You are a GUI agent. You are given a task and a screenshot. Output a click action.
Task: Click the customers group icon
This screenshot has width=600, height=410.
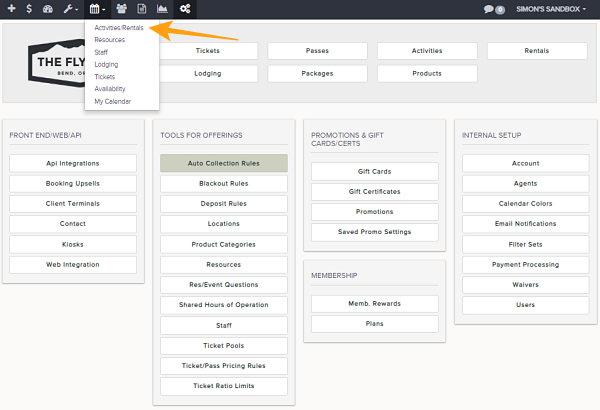(x=121, y=9)
